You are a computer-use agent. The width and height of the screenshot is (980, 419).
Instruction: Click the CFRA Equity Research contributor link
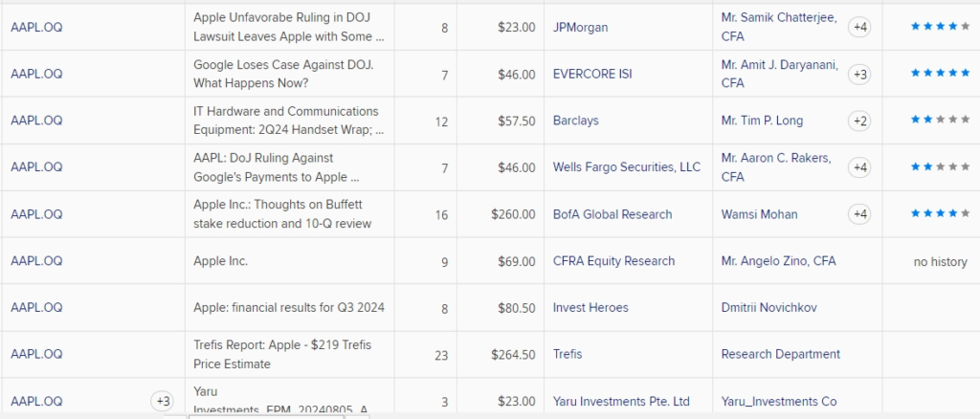tap(613, 260)
